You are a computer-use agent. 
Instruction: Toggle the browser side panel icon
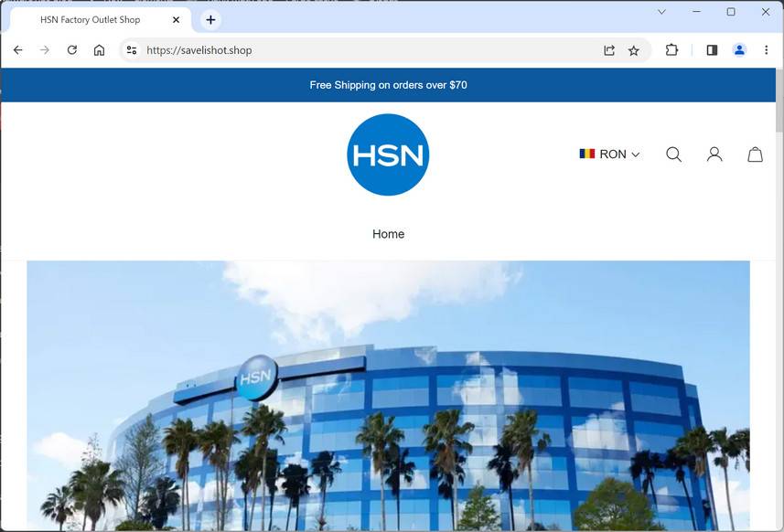click(x=712, y=50)
